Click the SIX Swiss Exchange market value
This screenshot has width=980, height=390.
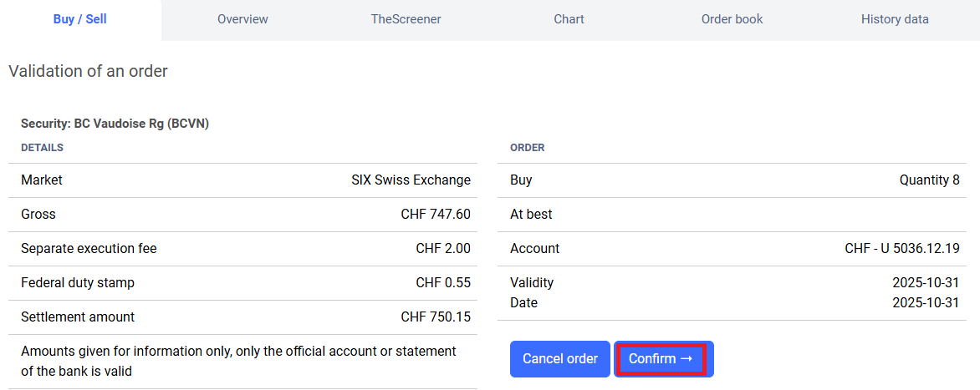[411, 180]
